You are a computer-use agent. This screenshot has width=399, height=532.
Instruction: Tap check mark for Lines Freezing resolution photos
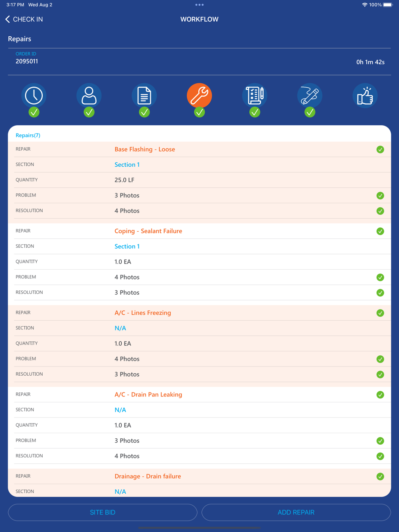380,374
